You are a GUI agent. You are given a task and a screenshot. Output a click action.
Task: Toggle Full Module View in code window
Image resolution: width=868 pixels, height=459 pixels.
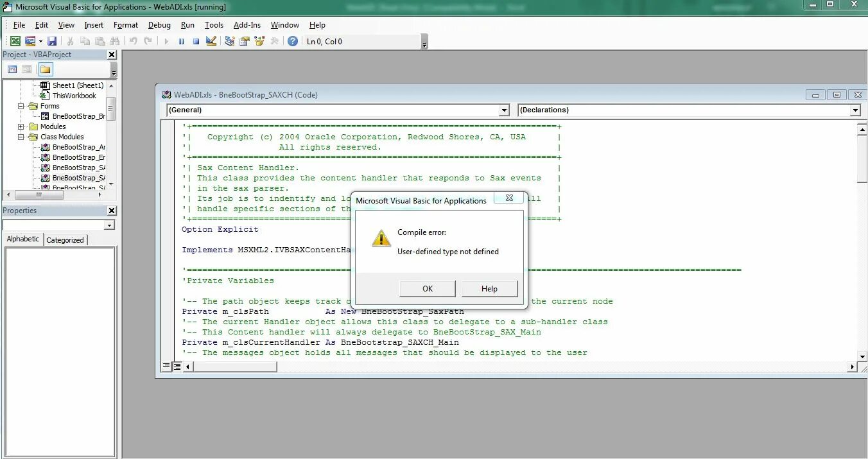pyautogui.click(x=177, y=367)
